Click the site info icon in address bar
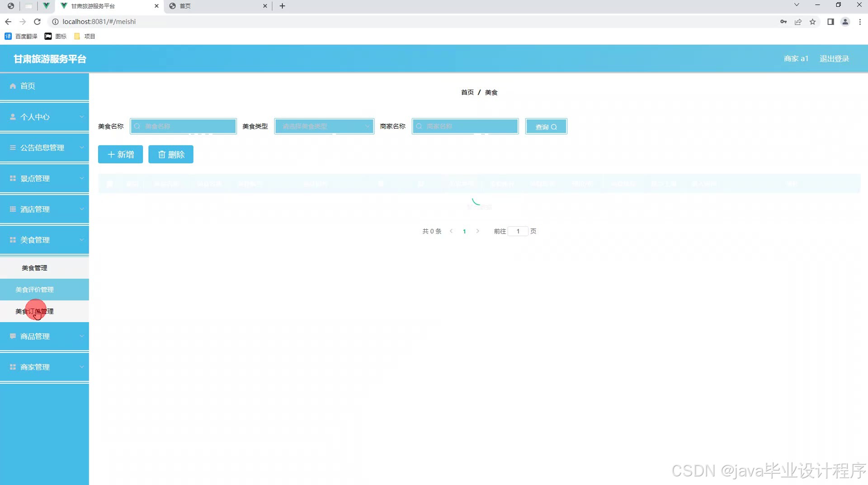 pyautogui.click(x=55, y=22)
